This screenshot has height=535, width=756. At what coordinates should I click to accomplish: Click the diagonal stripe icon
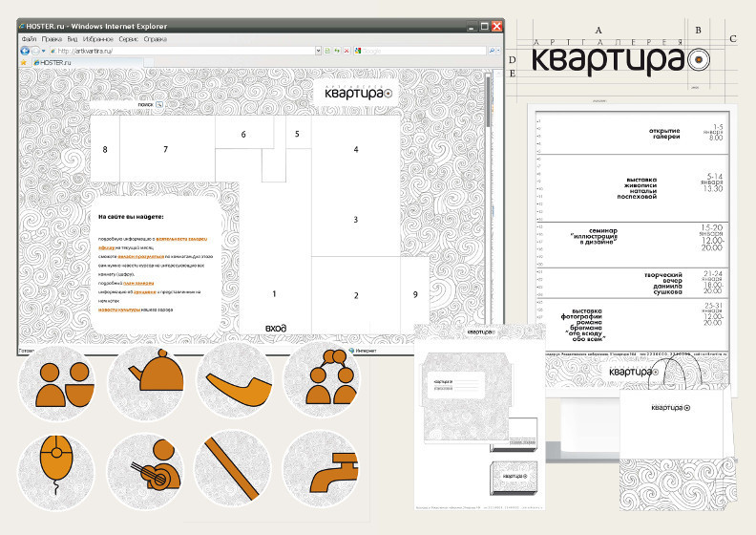pyautogui.click(x=236, y=464)
